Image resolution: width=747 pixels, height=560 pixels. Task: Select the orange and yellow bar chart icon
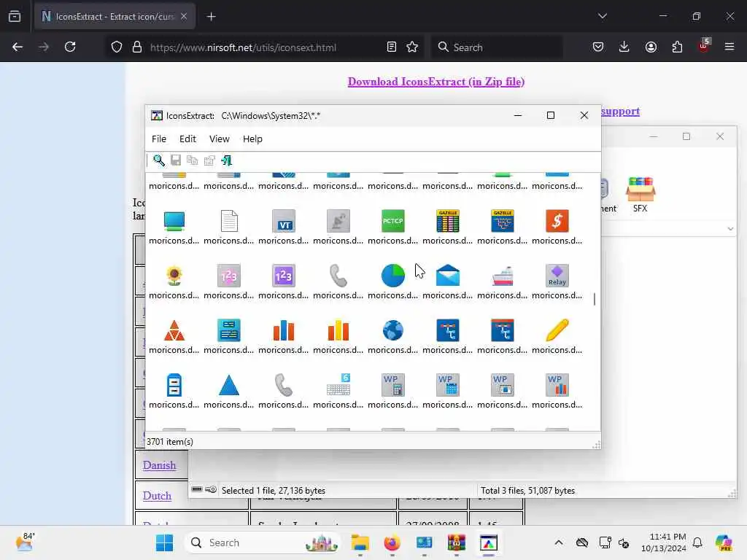point(338,330)
